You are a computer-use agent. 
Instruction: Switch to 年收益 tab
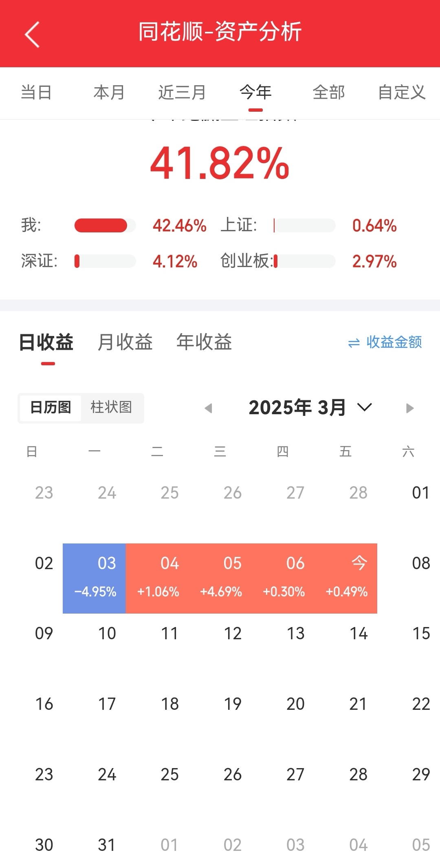[x=204, y=342]
